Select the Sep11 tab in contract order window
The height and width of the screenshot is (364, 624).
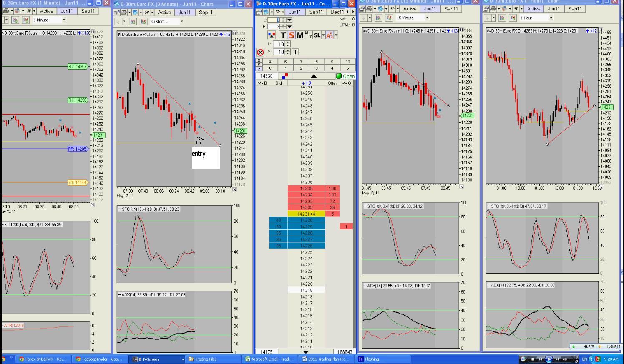point(316,12)
